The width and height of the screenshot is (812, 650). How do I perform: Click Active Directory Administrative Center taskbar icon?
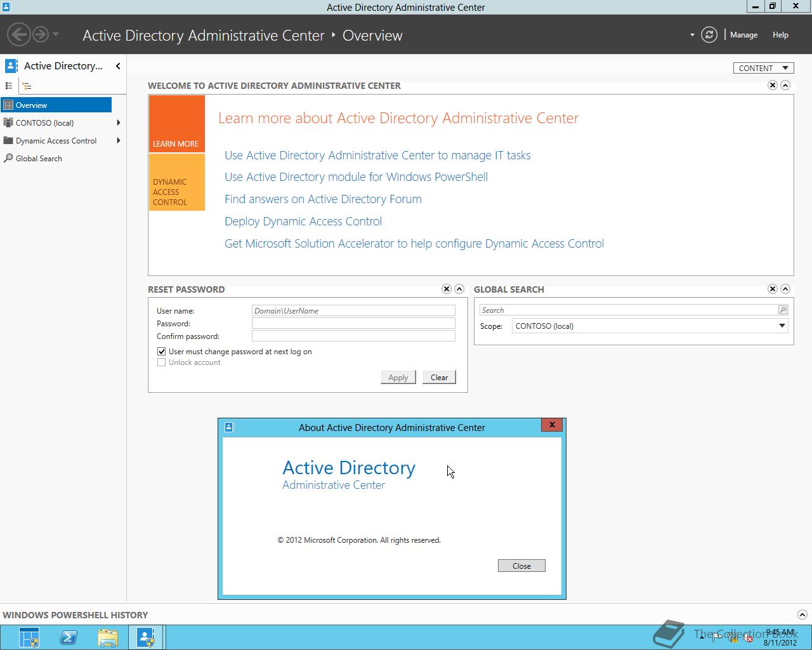pos(146,638)
